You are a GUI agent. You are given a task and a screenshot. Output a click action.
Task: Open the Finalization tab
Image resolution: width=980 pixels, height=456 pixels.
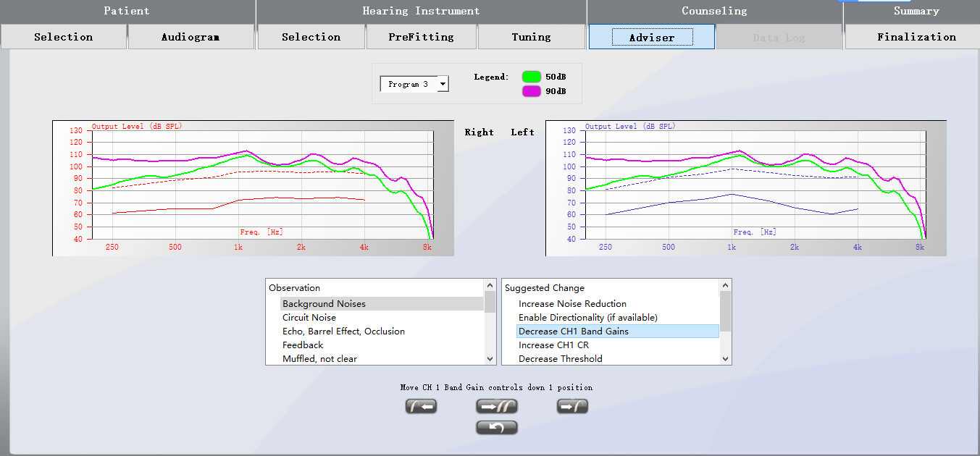point(916,37)
